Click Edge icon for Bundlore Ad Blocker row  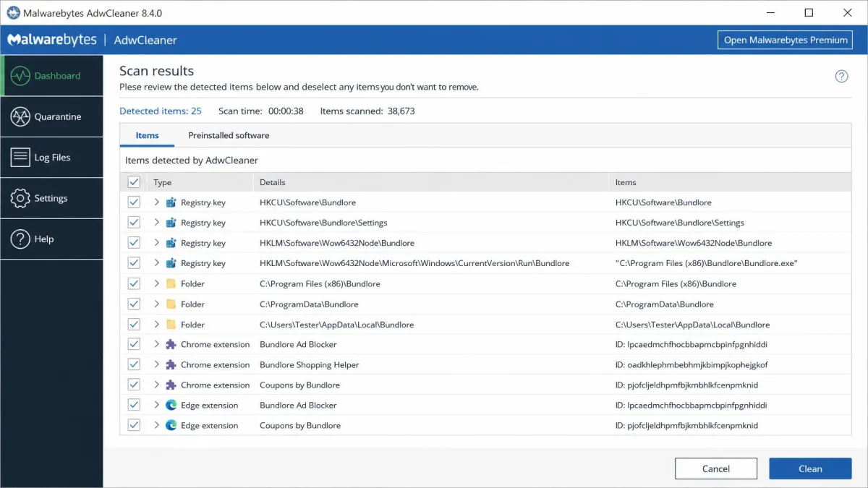tap(171, 405)
